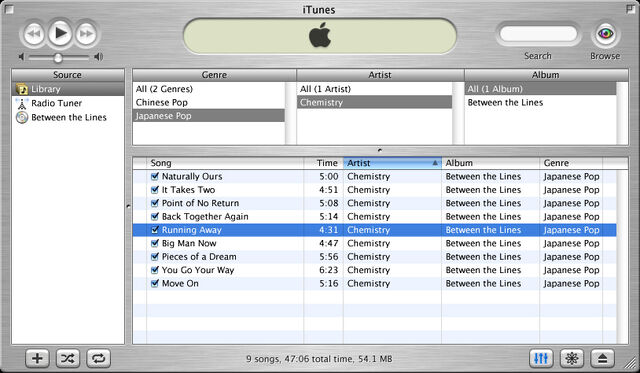The height and width of the screenshot is (373, 640).
Task: Select All (1 Artist) in Artist column
Action: point(374,89)
